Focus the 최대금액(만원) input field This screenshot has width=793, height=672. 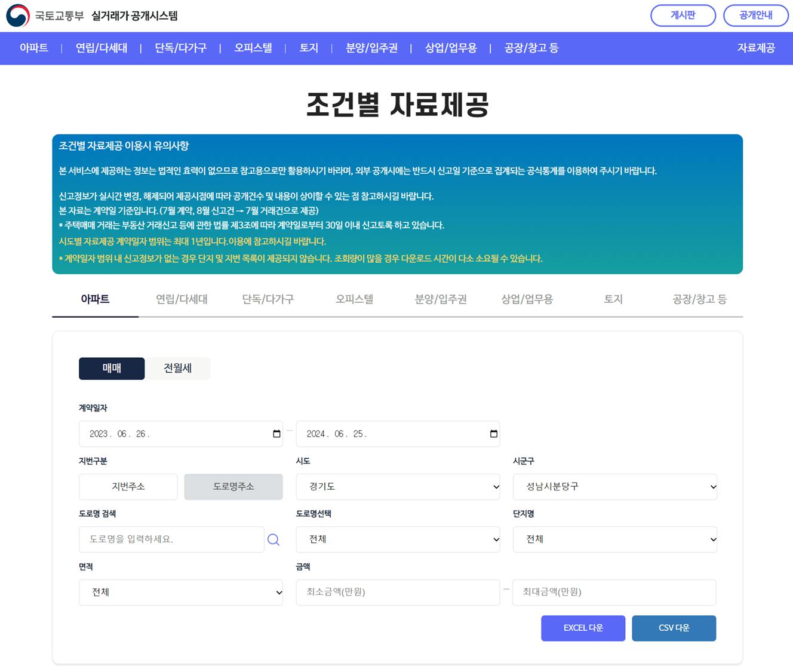(614, 593)
